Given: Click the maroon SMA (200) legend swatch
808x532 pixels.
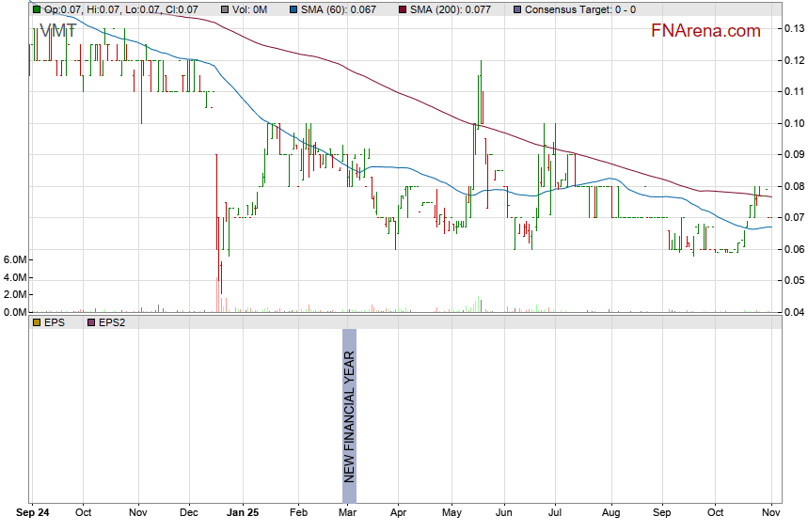Looking at the screenshot, I should (x=400, y=8).
